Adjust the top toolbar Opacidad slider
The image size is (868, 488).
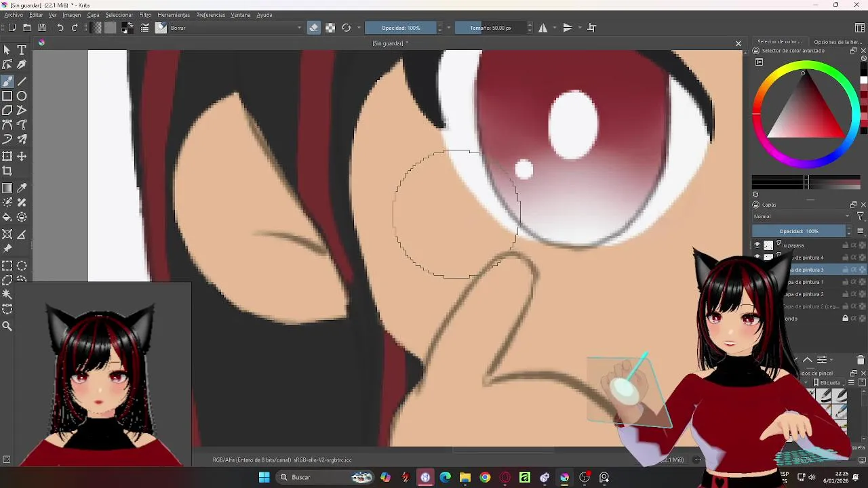[x=400, y=28]
